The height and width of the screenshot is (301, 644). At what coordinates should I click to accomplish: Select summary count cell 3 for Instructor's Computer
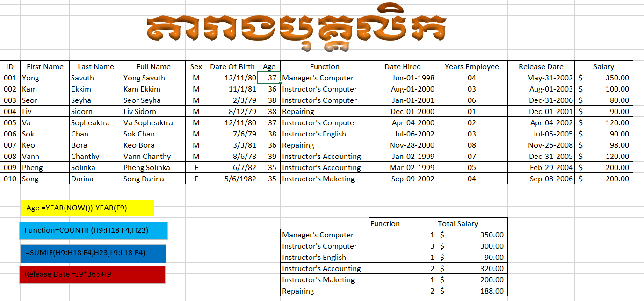pos(403,246)
